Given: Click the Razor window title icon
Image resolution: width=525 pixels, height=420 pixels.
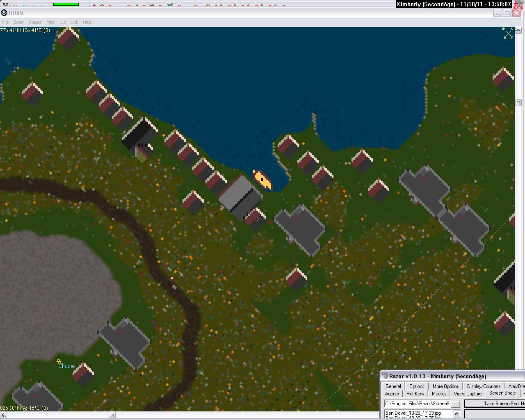Looking at the screenshot, I should pyautogui.click(x=385, y=376).
